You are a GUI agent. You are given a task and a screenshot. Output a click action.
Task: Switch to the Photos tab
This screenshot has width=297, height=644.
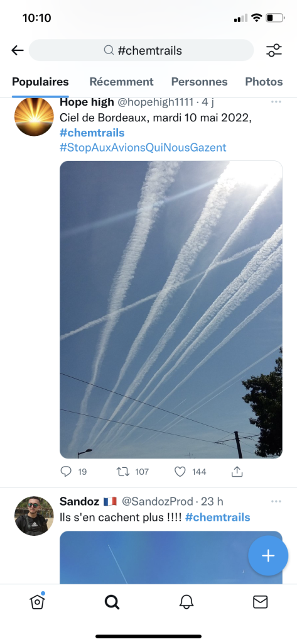264,82
